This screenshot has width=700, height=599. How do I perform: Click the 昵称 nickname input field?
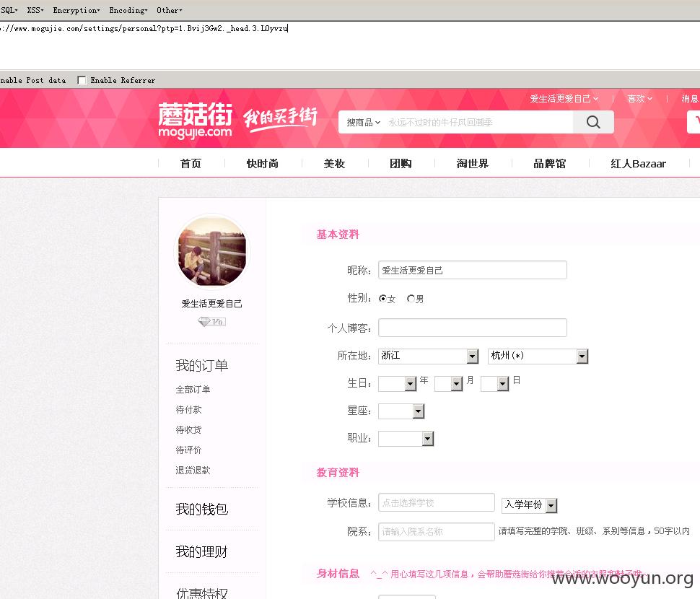pyautogui.click(x=473, y=270)
